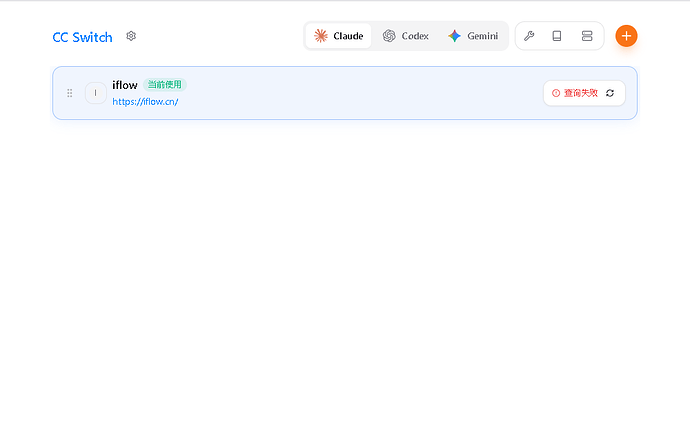Open the book icon panel
Image resolution: width=690 pixels, height=448 pixels.
(x=557, y=36)
